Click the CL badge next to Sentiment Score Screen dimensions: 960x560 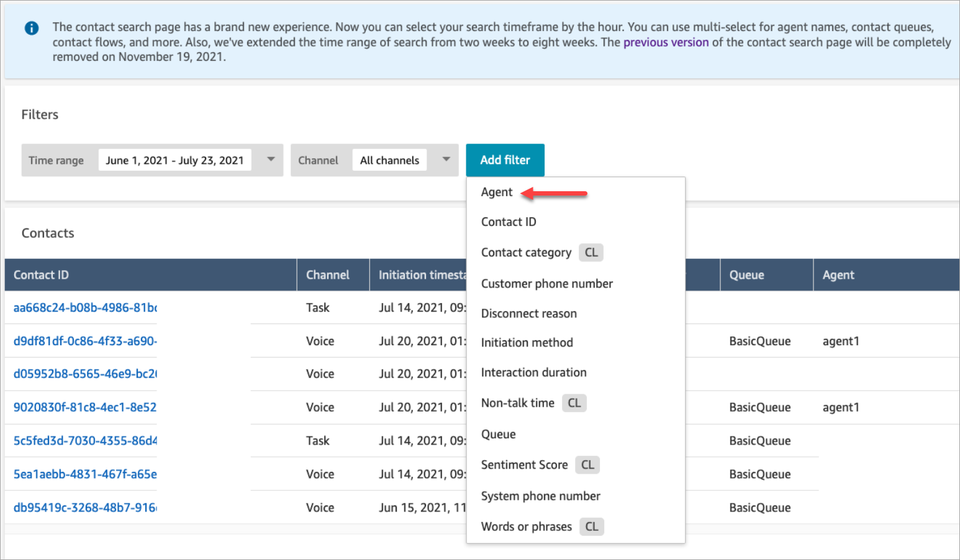[x=587, y=464]
